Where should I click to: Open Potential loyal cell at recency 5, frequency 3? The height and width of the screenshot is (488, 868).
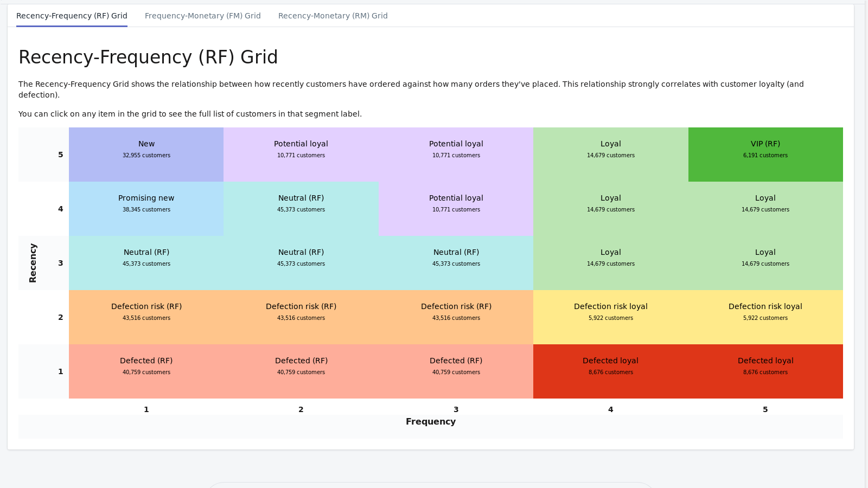456,155
